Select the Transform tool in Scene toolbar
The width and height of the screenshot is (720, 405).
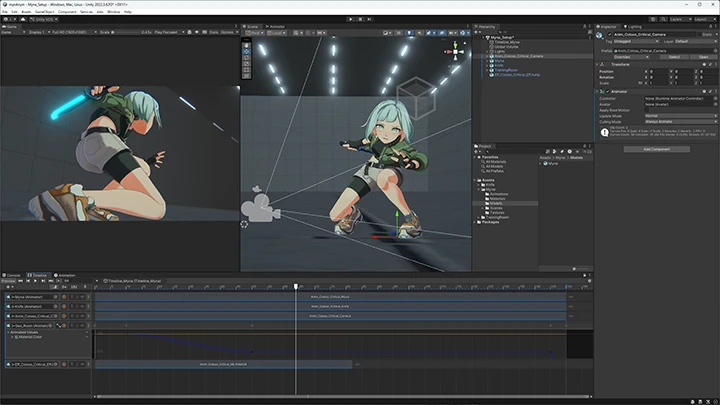tap(247, 76)
